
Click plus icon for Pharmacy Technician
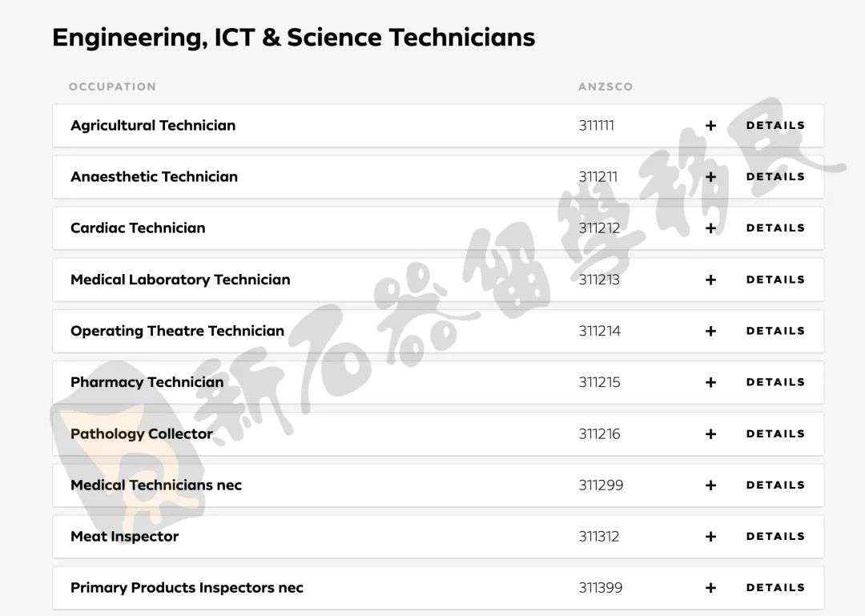point(710,383)
